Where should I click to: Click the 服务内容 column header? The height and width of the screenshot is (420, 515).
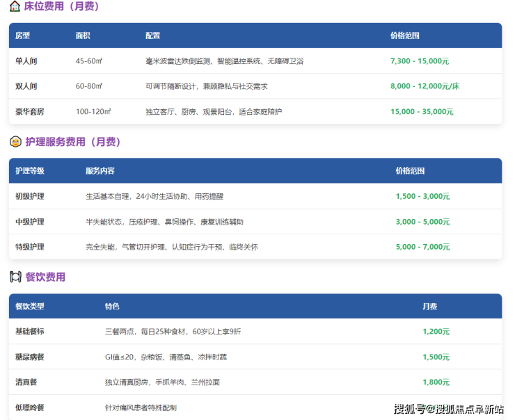(100, 170)
